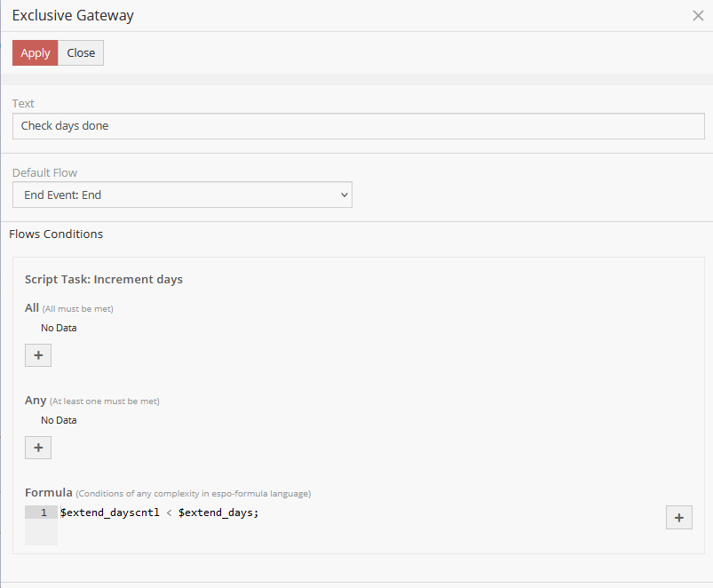713x588 pixels.
Task: Click the Apply button
Action: [x=36, y=52]
